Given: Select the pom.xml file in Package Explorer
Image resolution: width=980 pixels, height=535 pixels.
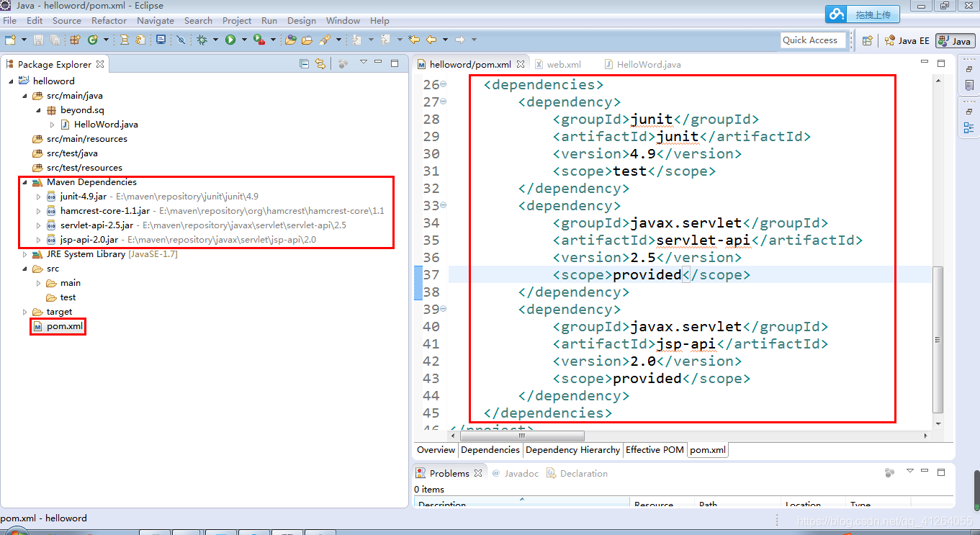Looking at the screenshot, I should pyautogui.click(x=65, y=326).
